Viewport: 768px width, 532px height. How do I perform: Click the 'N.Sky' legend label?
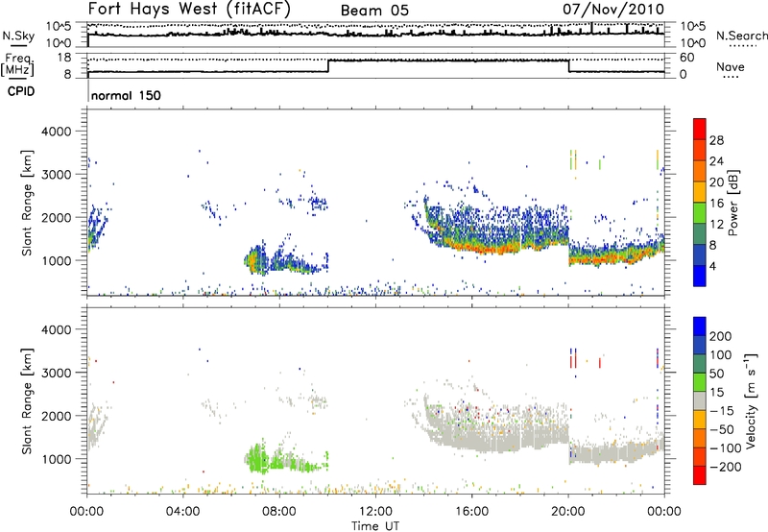coord(18,36)
